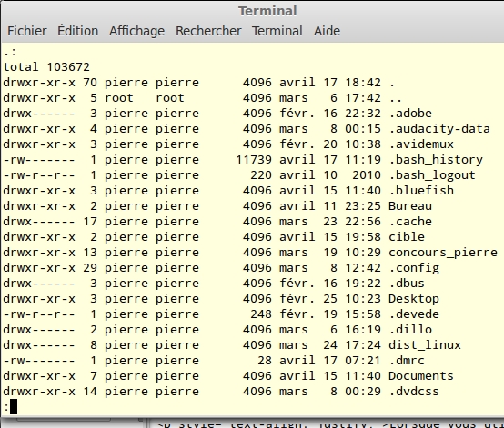504x428 pixels.
Task: Open the Édition menu
Action: coord(78,31)
